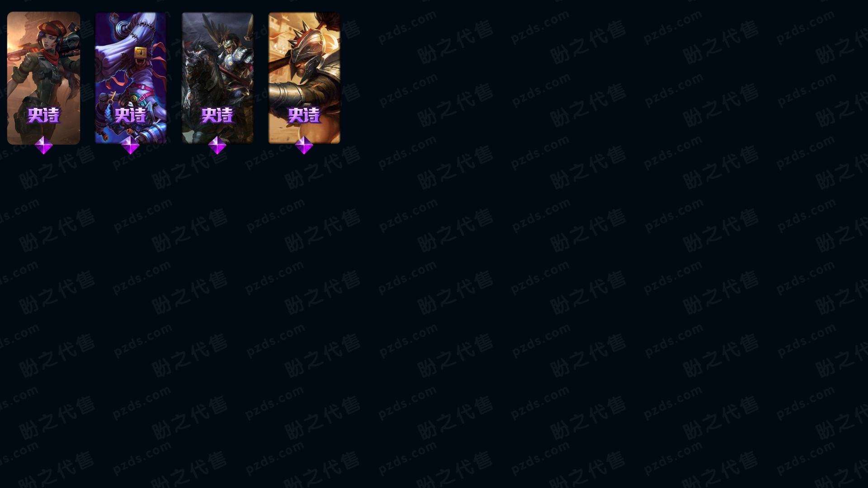The image size is (868, 488).
Task: Open the purple stitched-giant skin card
Action: pos(131,78)
